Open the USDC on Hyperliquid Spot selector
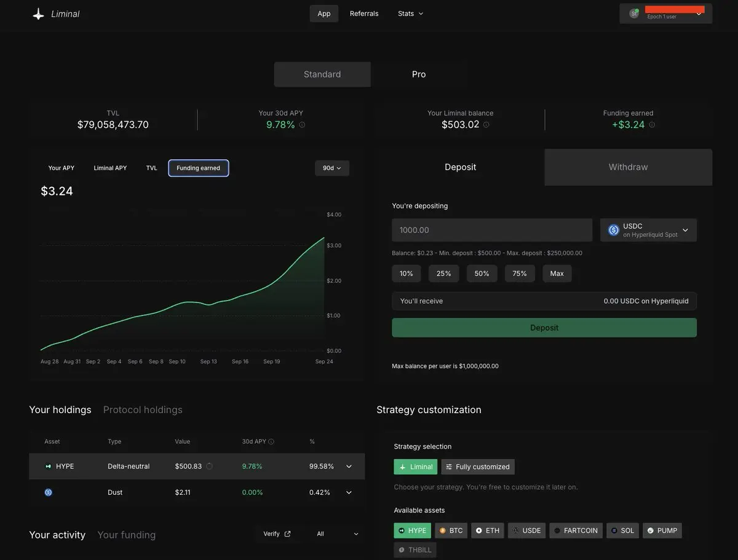The height and width of the screenshot is (560, 738). [x=648, y=230]
